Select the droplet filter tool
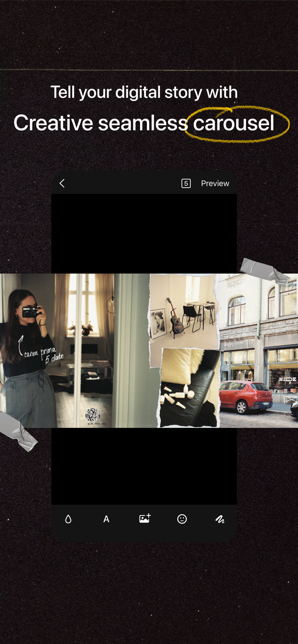The height and width of the screenshot is (644, 298). tap(68, 519)
